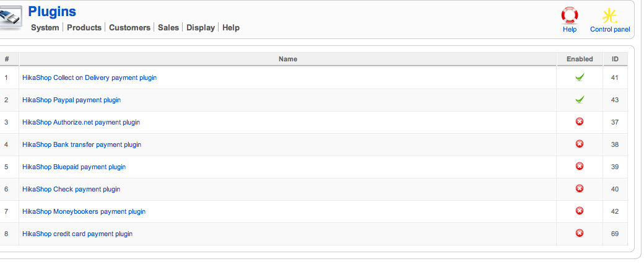Image resolution: width=644 pixels, height=264 pixels.
Task: Open HikaShop Authorize.net payment plugin
Action: pyautogui.click(x=81, y=122)
